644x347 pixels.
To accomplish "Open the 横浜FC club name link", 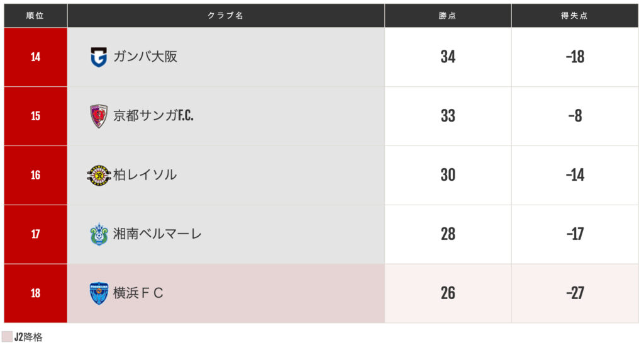I will [x=138, y=293].
